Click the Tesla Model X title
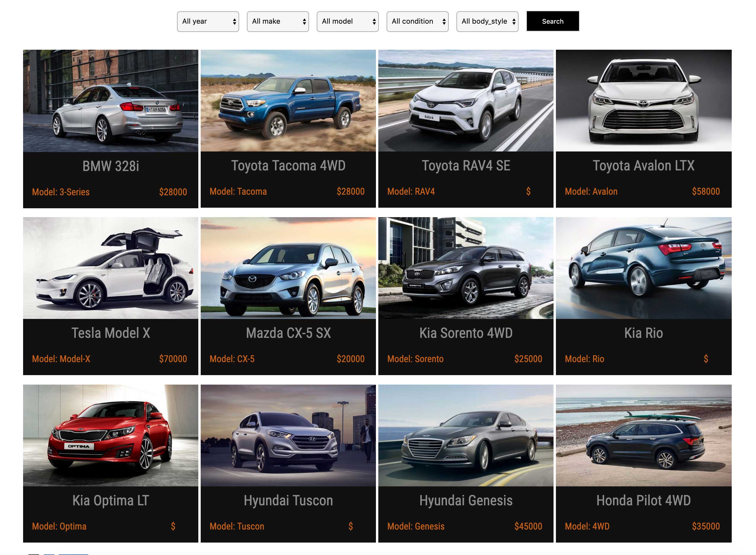Image resolution: width=756 pixels, height=555 pixels. tap(111, 333)
